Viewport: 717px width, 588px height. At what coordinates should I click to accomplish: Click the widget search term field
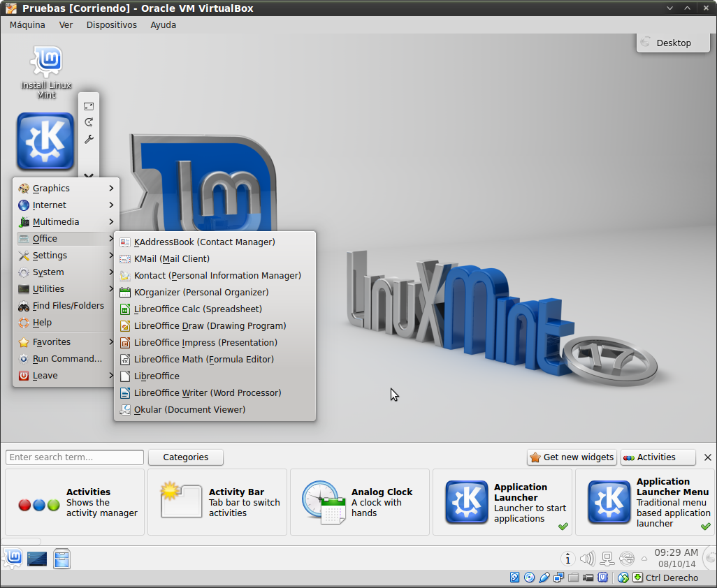click(75, 457)
